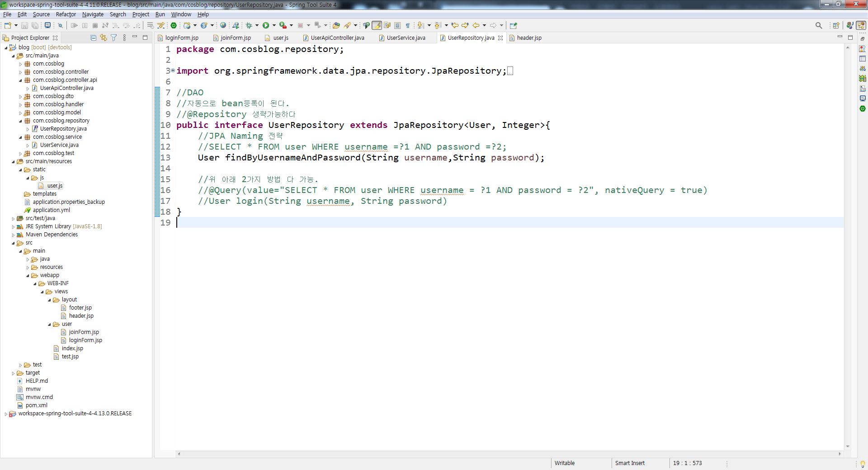Collapse the com.cosblog.repository package
Screen dimensions: 868x470
pos(20,121)
